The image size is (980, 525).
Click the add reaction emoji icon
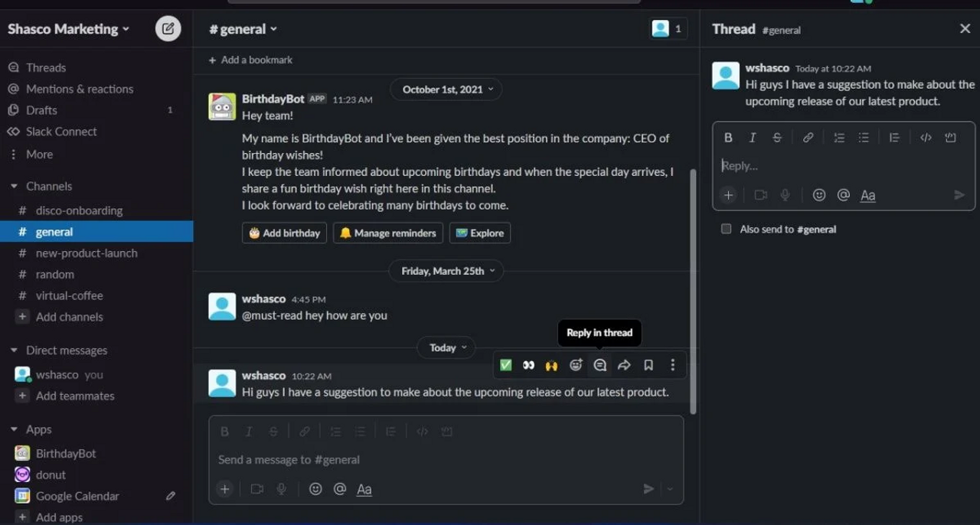pos(576,365)
